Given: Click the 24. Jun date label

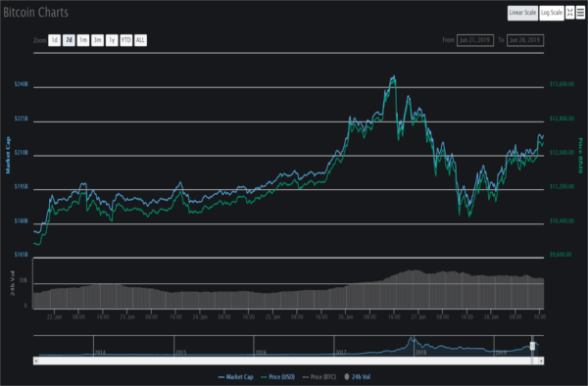Looking at the screenshot, I should pyautogui.click(x=200, y=317).
